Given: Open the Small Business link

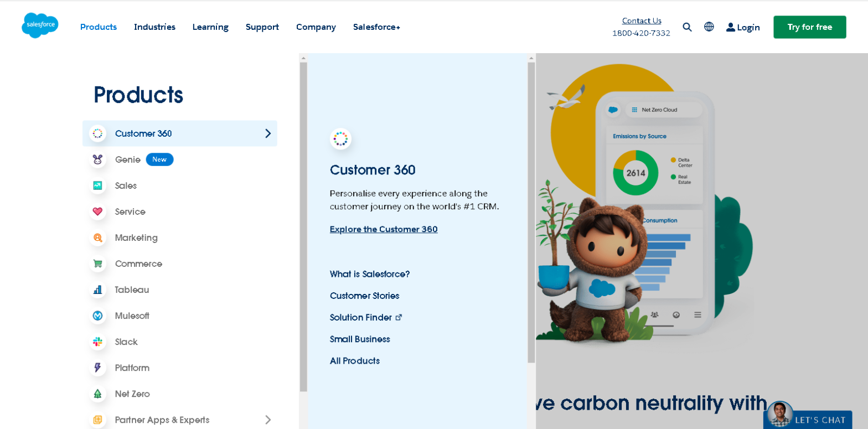Looking at the screenshot, I should click(x=360, y=339).
